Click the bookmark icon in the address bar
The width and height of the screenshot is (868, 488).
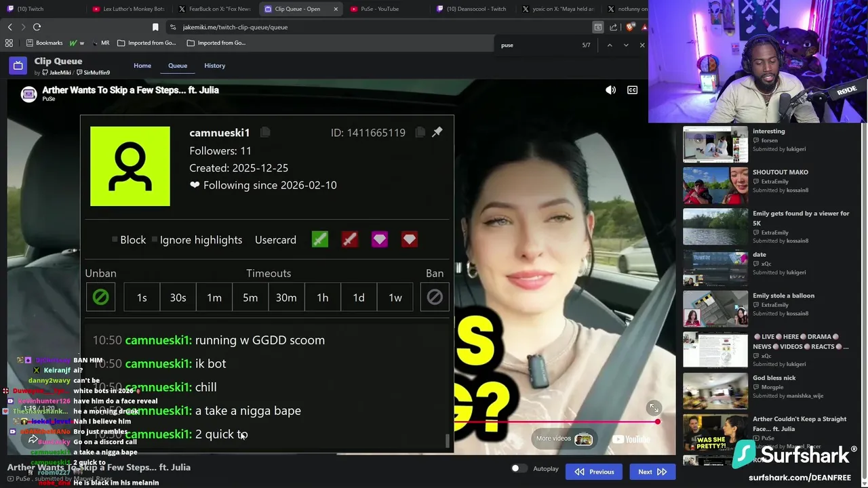155,27
